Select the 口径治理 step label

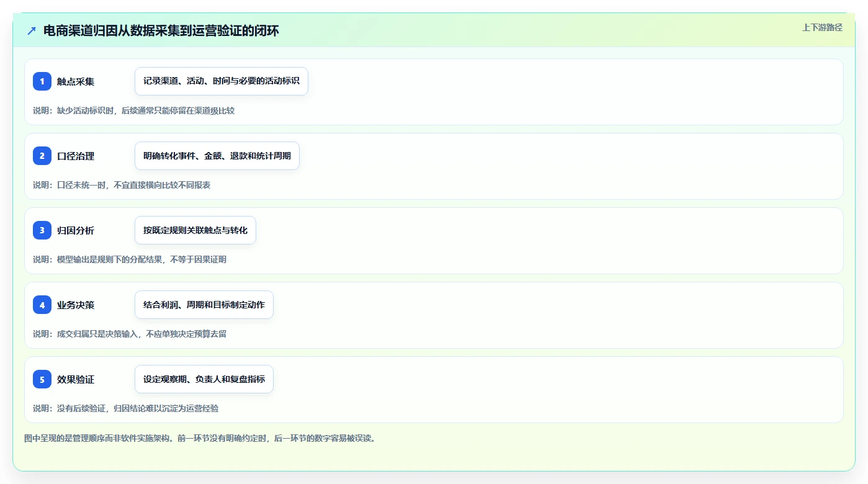tap(76, 156)
